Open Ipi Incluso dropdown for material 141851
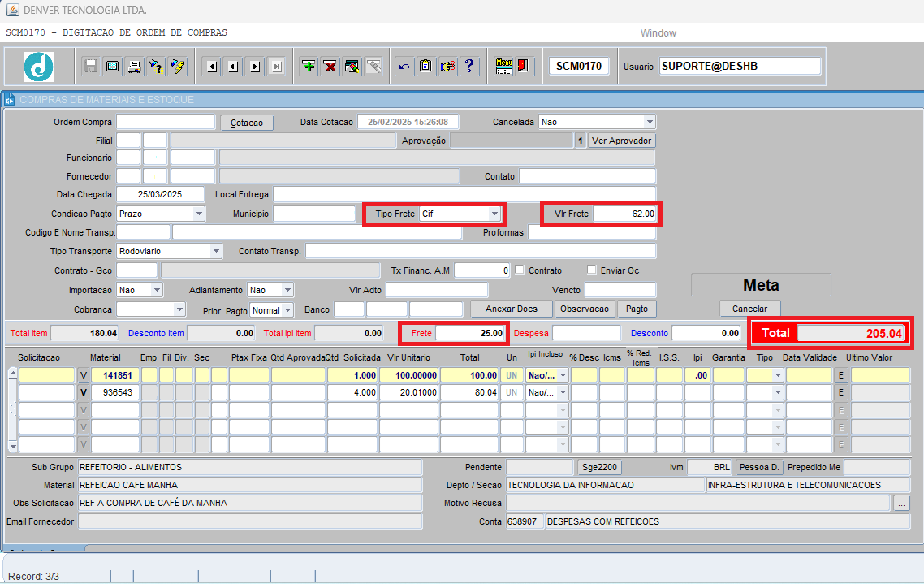Screen dimensions: 924x584 pyautogui.click(x=563, y=375)
